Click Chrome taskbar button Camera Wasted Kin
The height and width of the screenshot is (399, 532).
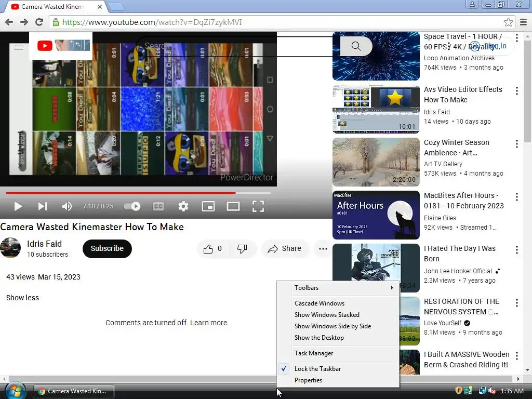[74, 391]
